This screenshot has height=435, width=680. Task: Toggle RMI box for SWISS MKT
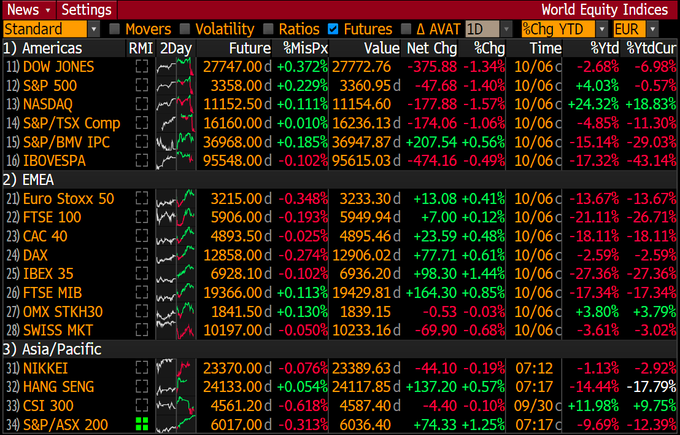click(x=142, y=330)
